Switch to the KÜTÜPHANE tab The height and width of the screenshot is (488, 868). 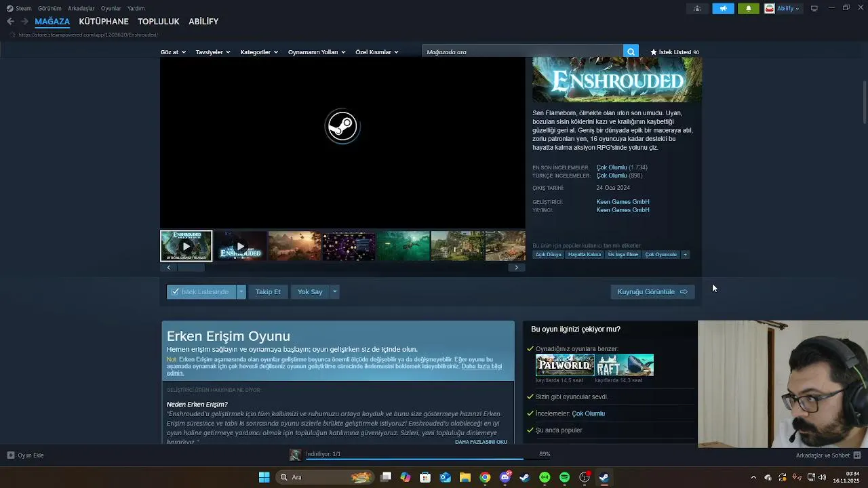(x=104, y=22)
